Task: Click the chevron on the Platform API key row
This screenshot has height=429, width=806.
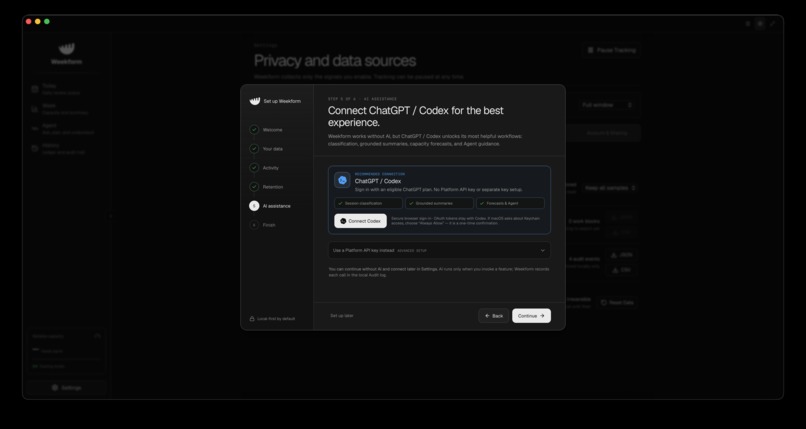Action: [x=542, y=251]
